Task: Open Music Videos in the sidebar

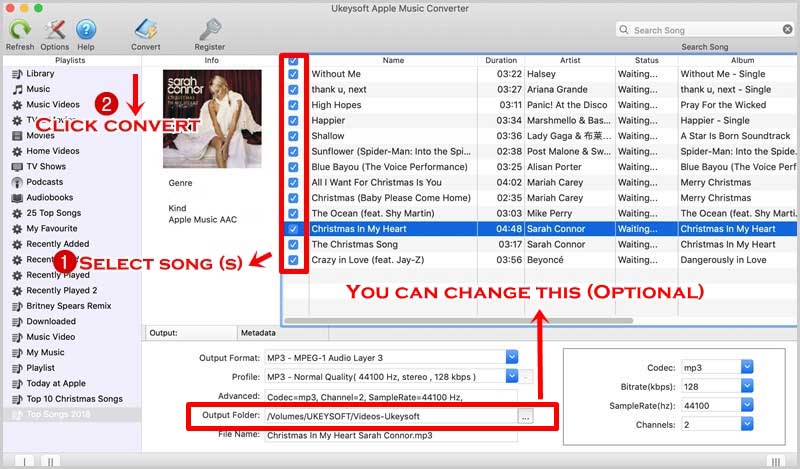Action: click(53, 104)
